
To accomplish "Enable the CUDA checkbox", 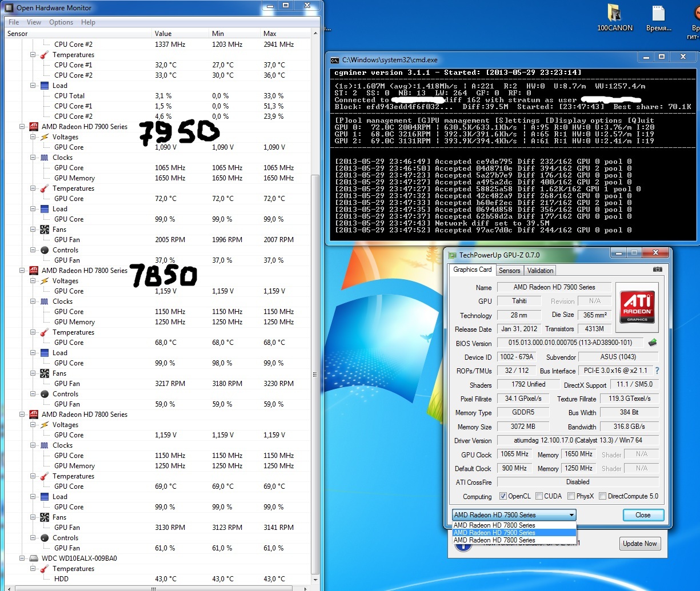I will [x=539, y=496].
